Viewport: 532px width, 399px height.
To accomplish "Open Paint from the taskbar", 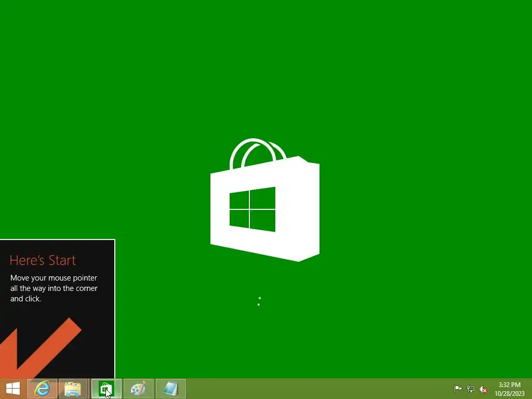I will 138,389.
